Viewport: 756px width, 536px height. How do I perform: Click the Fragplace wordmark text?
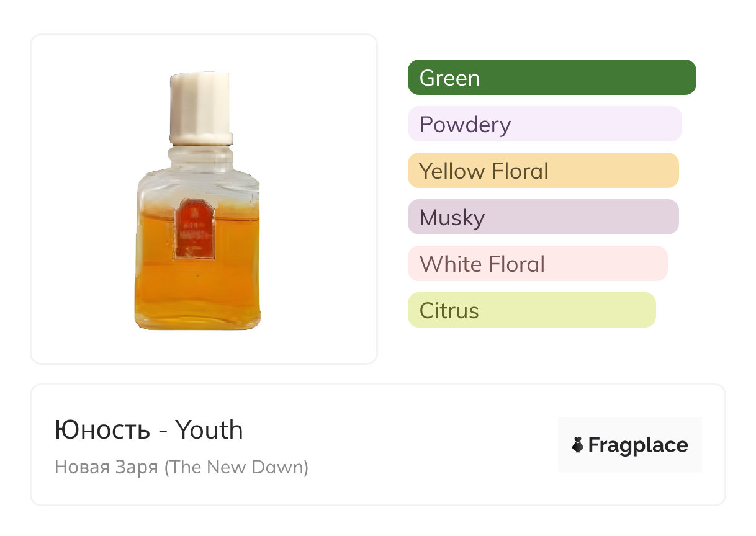coord(638,445)
